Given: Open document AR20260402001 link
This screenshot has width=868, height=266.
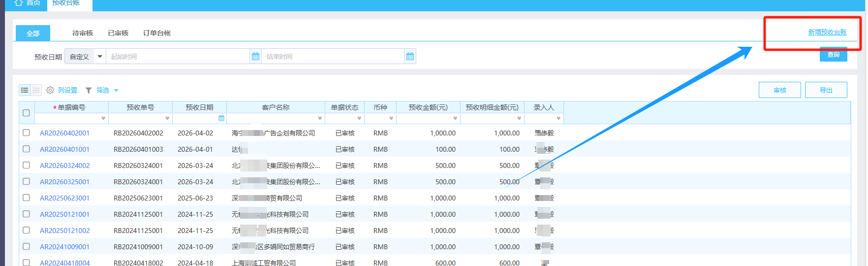Looking at the screenshot, I should coord(65,133).
